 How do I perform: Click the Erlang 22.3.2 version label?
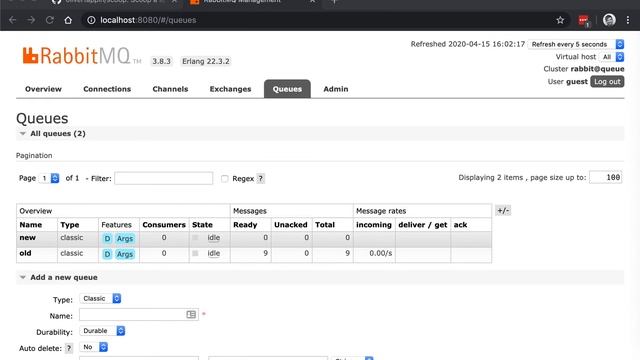point(206,61)
